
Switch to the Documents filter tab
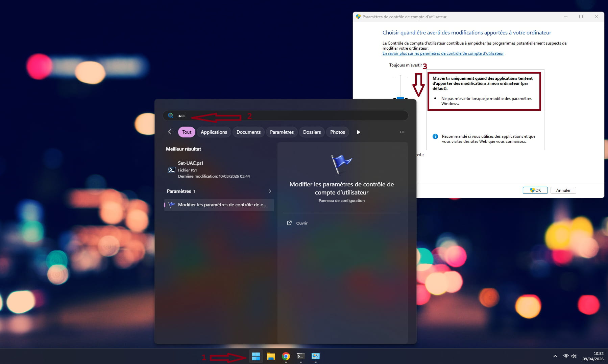coord(248,132)
